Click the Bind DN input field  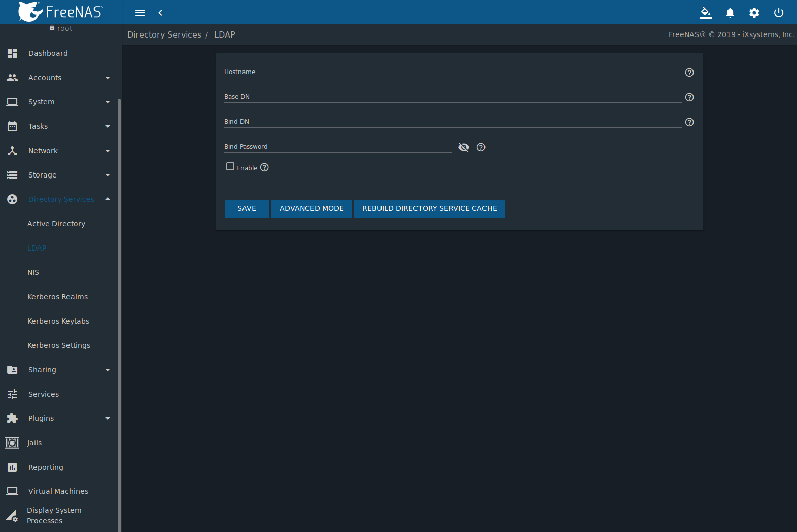[453, 122]
